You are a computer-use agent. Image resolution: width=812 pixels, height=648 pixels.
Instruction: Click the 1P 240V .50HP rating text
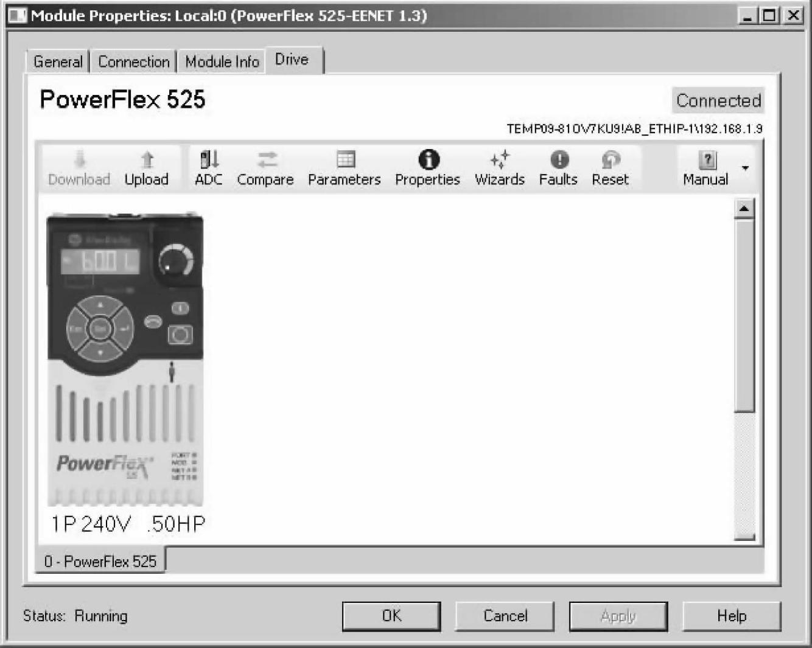pos(128,524)
